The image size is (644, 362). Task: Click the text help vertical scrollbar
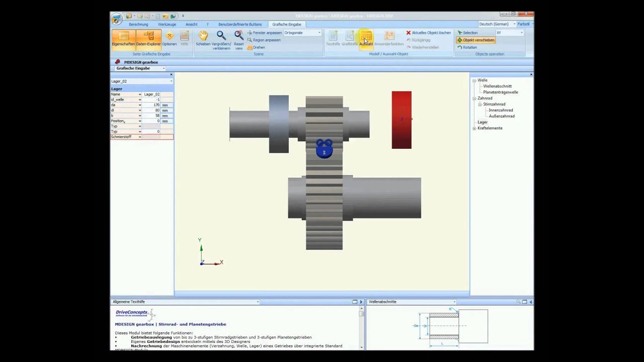361,328
